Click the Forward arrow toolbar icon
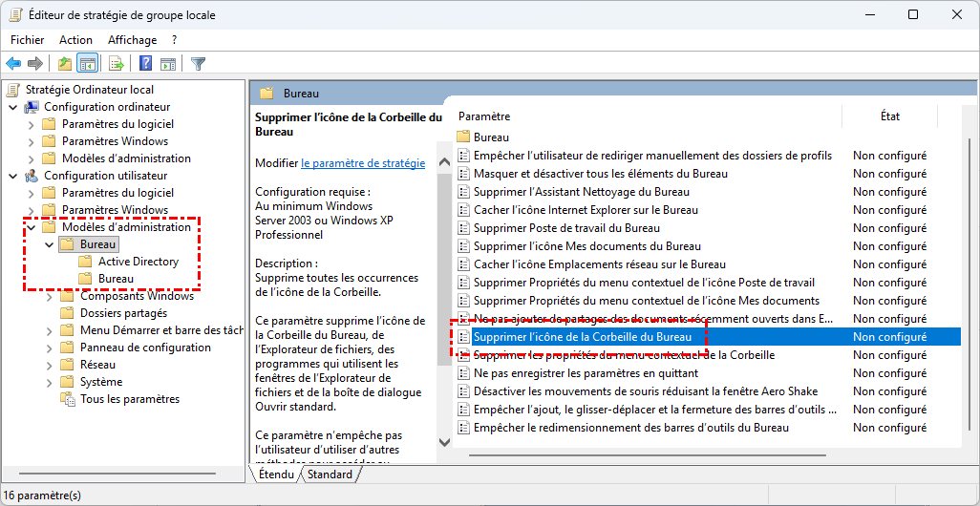The height and width of the screenshot is (506, 980). pyautogui.click(x=35, y=64)
